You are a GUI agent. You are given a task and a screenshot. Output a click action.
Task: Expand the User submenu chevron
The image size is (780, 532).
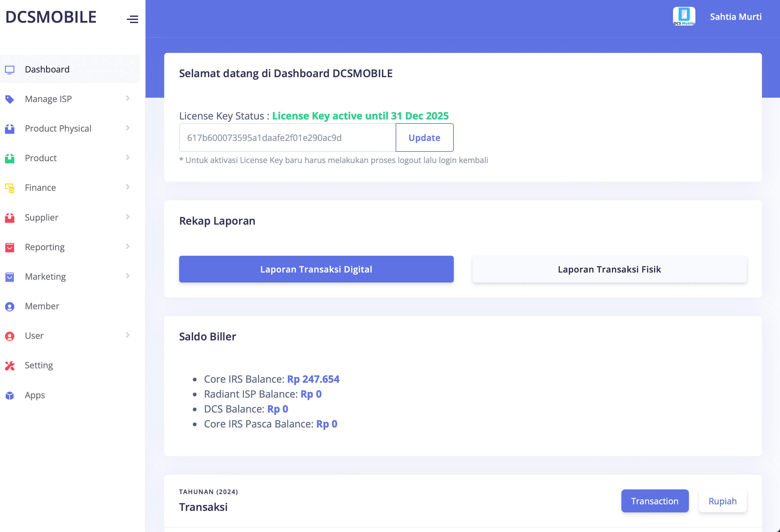(128, 335)
